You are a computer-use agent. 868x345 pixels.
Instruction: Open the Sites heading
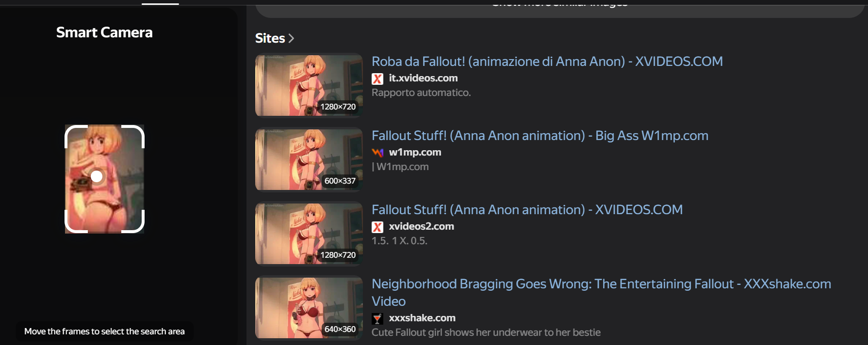(x=270, y=38)
